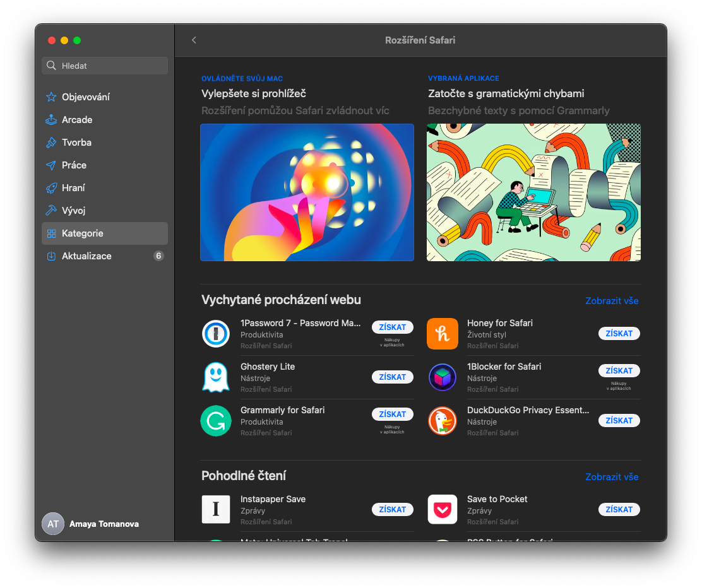Click Získat for 1Password 7
Viewport: 702px width, 588px height.
[392, 327]
